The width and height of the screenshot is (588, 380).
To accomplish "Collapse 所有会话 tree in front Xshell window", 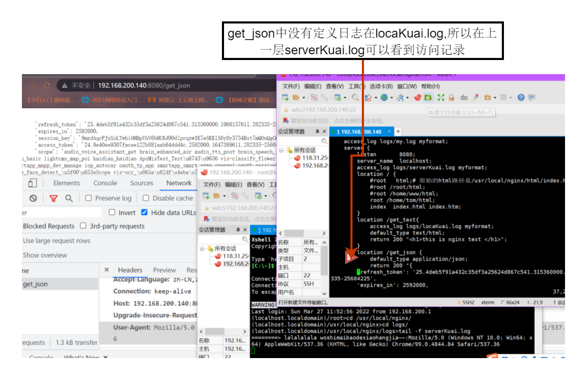I will tap(281, 150).
